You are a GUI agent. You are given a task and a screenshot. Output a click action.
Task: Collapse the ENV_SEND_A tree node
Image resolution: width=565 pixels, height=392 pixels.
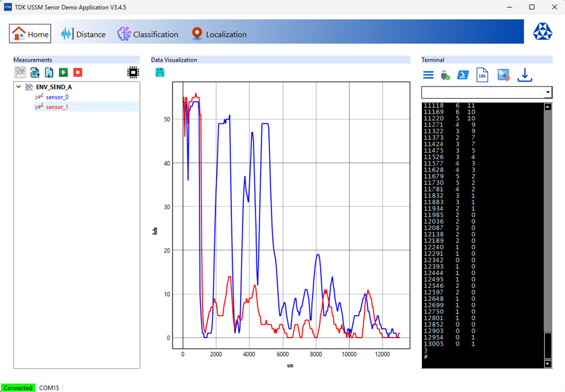pyautogui.click(x=19, y=87)
